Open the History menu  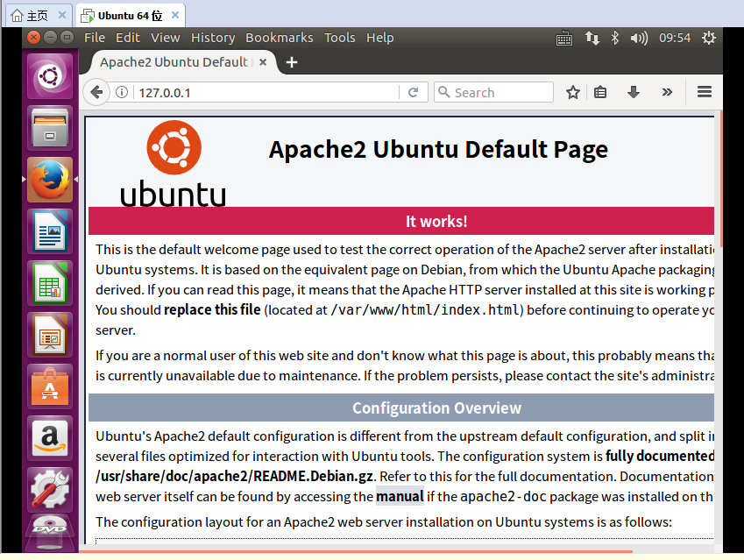213,38
